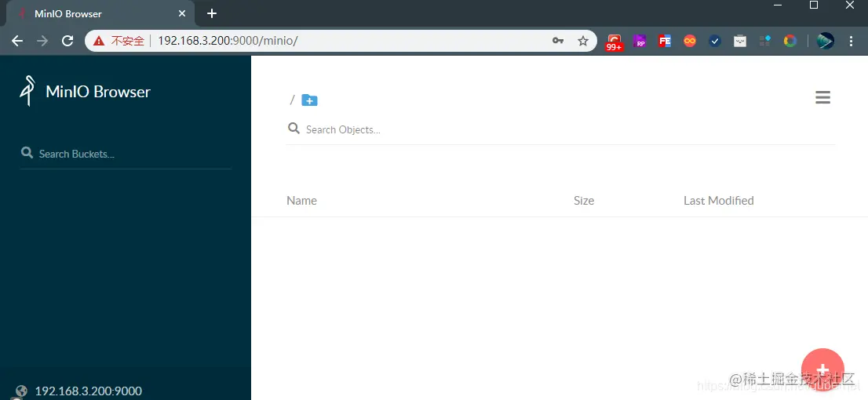Go back with the browser back arrow
Image resolution: width=868 pixels, height=400 pixels.
18,41
